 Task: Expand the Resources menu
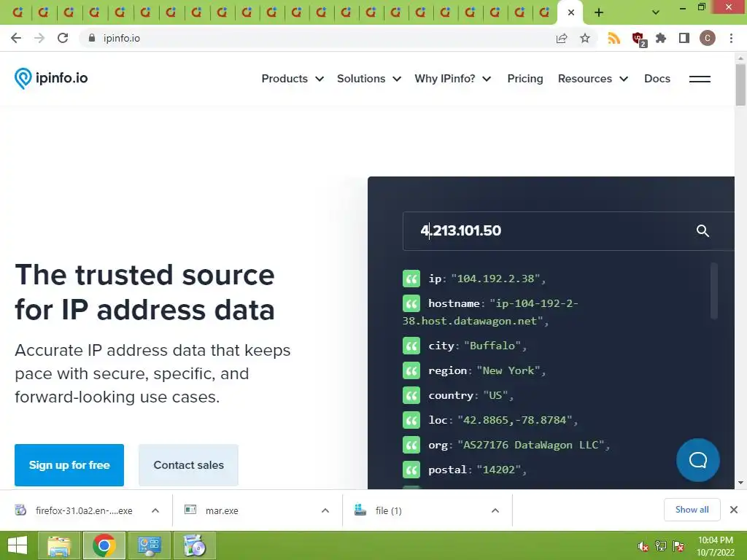pos(593,79)
